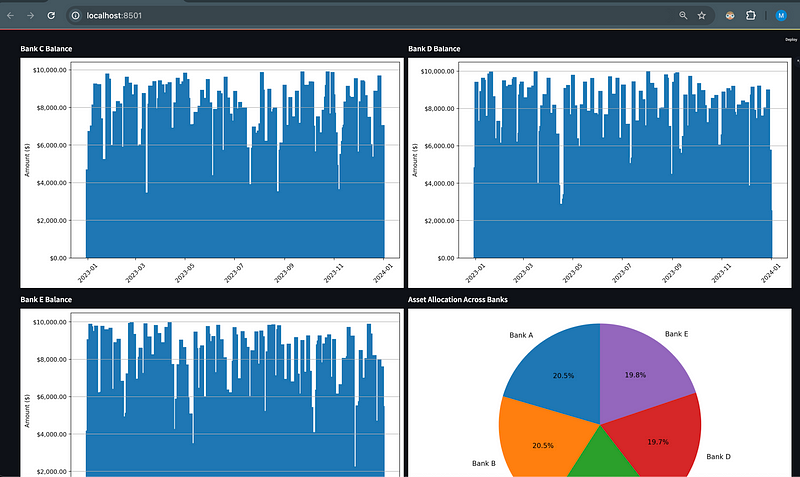Click $6,000.00 on the Bank E chart axis

(51, 397)
